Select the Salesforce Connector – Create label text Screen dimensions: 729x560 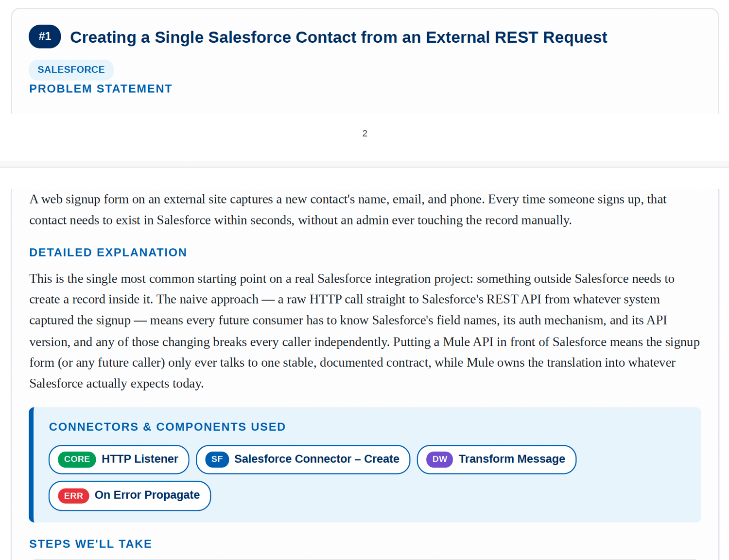pos(317,459)
